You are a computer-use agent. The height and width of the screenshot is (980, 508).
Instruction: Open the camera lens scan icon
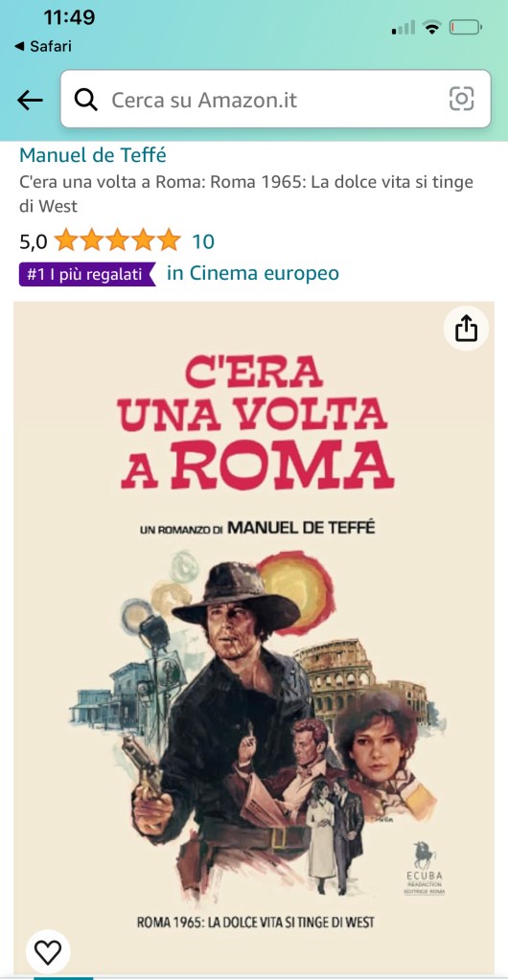point(462,99)
